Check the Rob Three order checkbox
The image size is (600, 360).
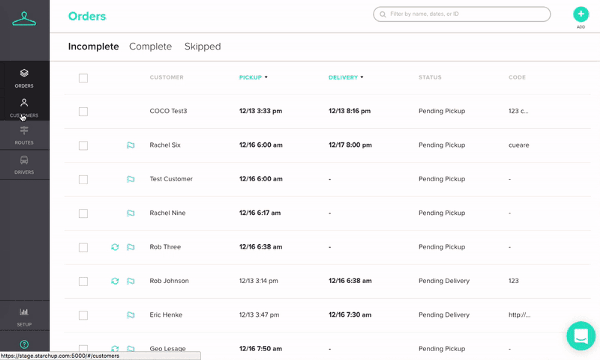83,248
